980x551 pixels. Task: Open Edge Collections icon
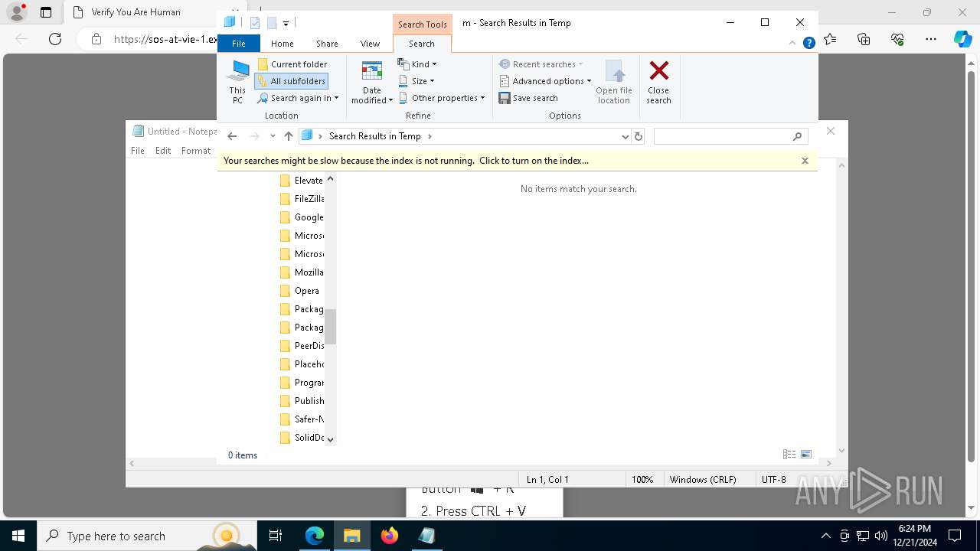864,39
